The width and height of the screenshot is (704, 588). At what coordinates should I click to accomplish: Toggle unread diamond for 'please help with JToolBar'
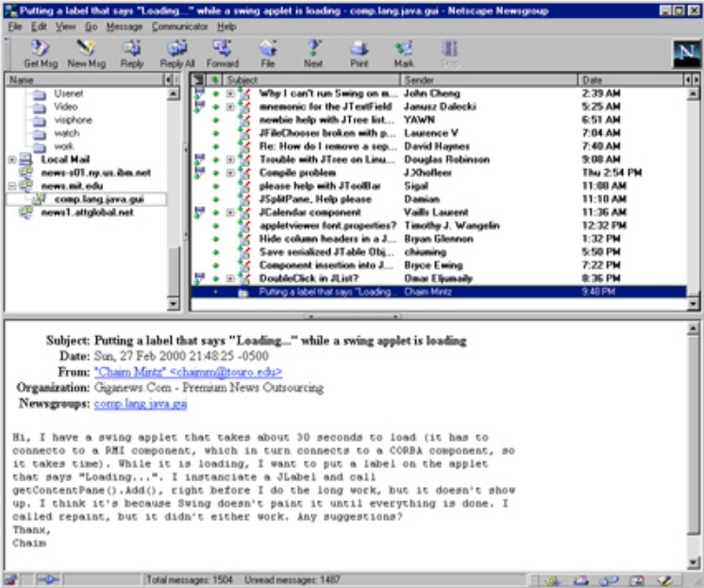coord(216,186)
